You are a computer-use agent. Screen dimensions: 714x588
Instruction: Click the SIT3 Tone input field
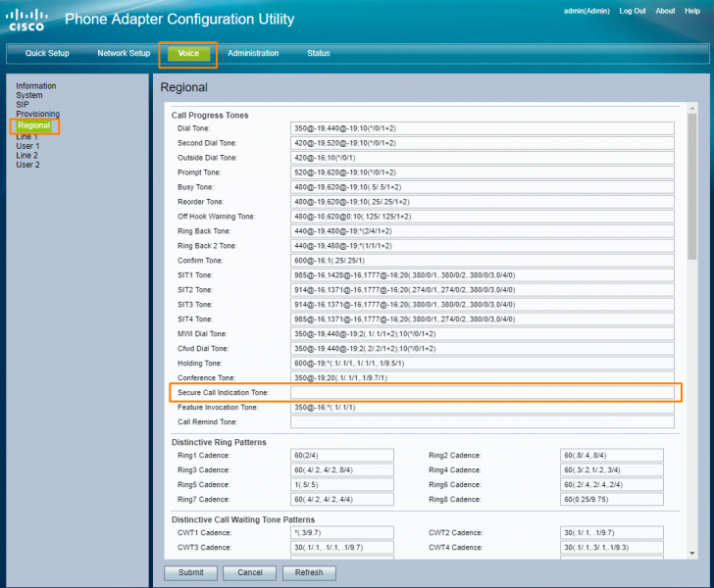(x=483, y=305)
